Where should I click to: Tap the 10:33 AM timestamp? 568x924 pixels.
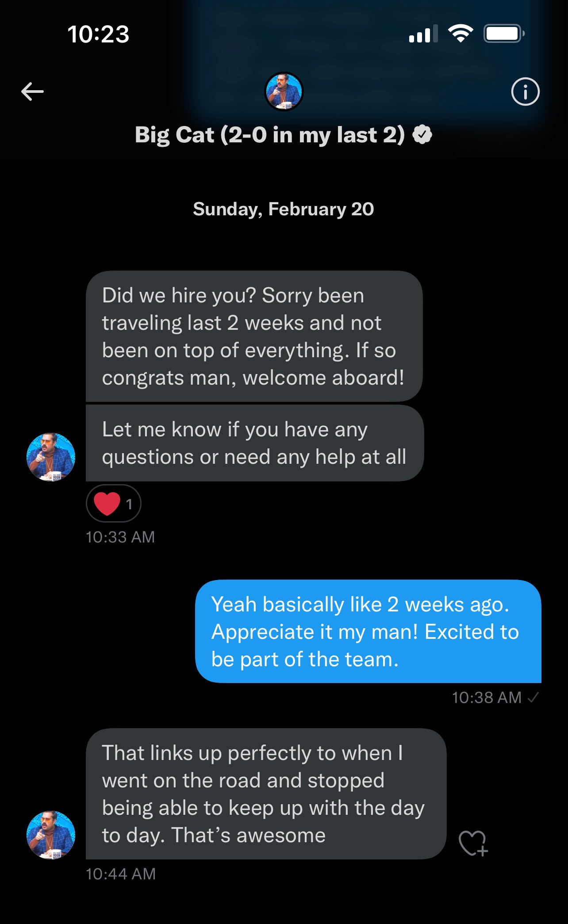coord(120,537)
